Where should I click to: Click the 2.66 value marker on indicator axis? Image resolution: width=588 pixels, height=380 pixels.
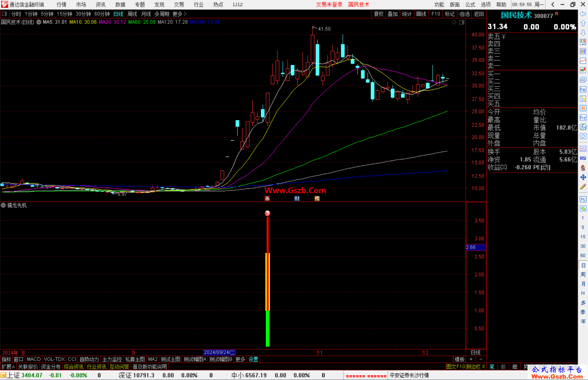click(476, 247)
